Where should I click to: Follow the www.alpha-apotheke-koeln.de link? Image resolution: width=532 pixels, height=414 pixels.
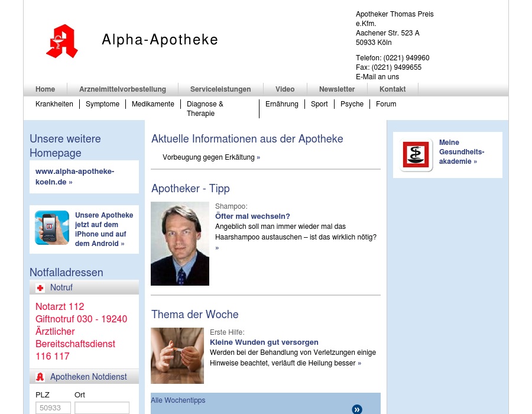[x=74, y=177]
